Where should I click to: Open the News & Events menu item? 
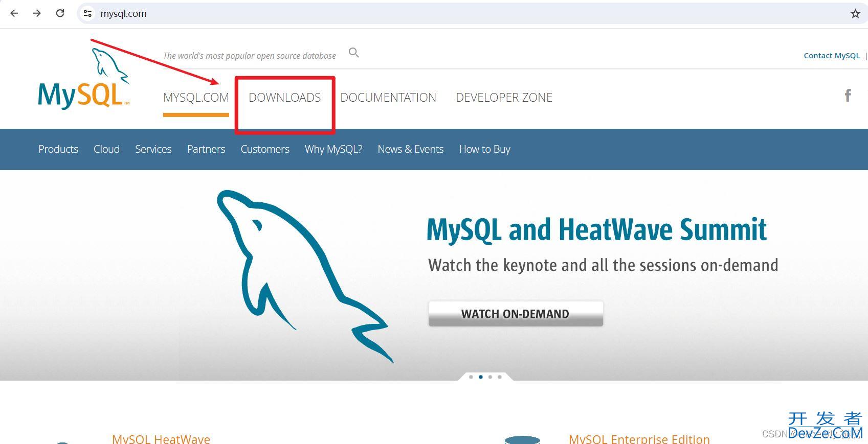[x=411, y=149]
